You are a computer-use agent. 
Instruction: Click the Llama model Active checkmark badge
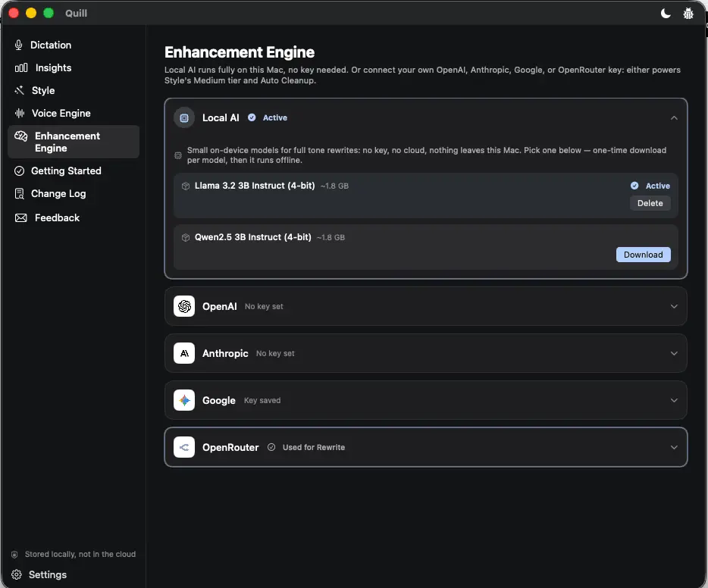pyautogui.click(x=634, y=186)
